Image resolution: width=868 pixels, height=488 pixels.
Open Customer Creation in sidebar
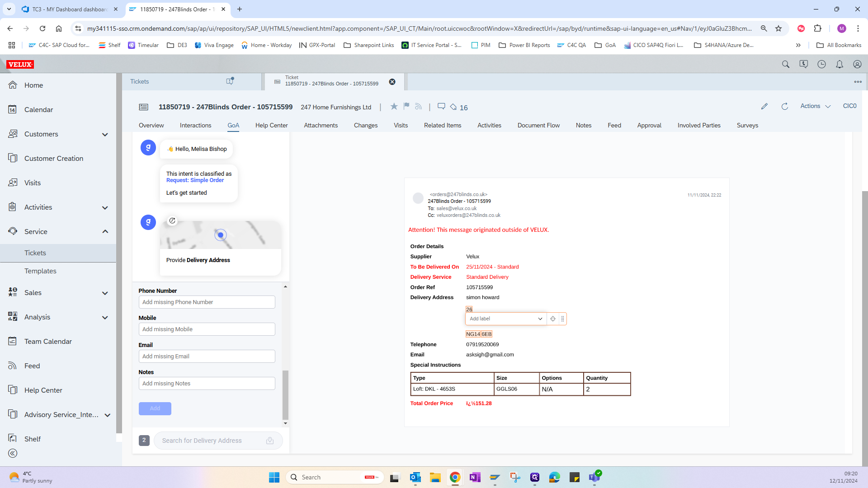[53, 159]
